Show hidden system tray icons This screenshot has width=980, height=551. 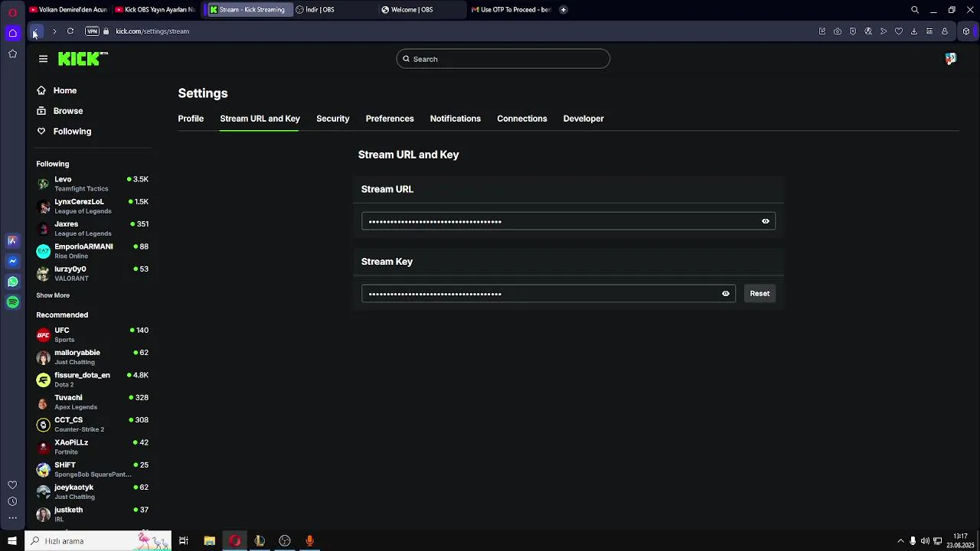click(900, 541)
